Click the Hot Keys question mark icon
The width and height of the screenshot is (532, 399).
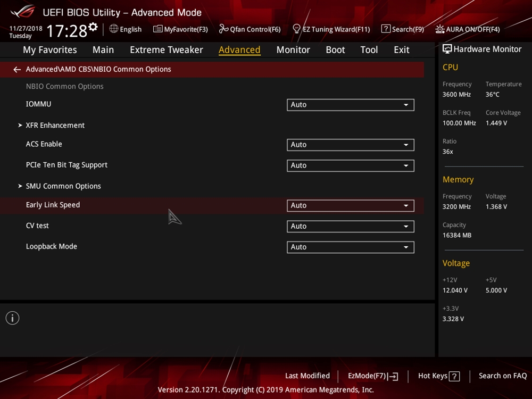454,376
